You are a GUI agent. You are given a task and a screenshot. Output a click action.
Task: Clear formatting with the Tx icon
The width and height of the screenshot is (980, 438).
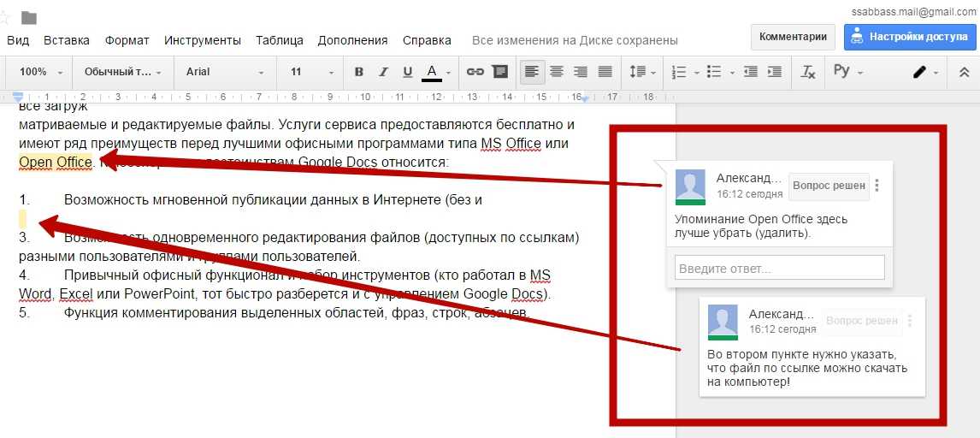807,72
